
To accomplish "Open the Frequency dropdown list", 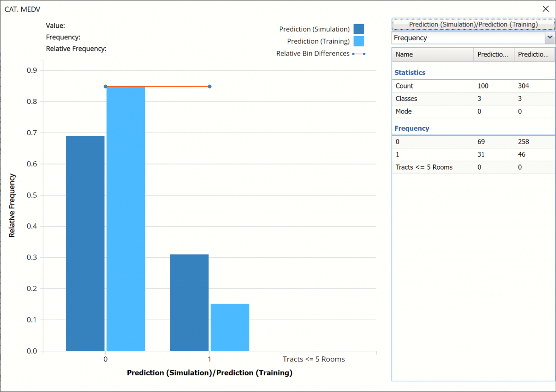I will (x=550, y=38).
